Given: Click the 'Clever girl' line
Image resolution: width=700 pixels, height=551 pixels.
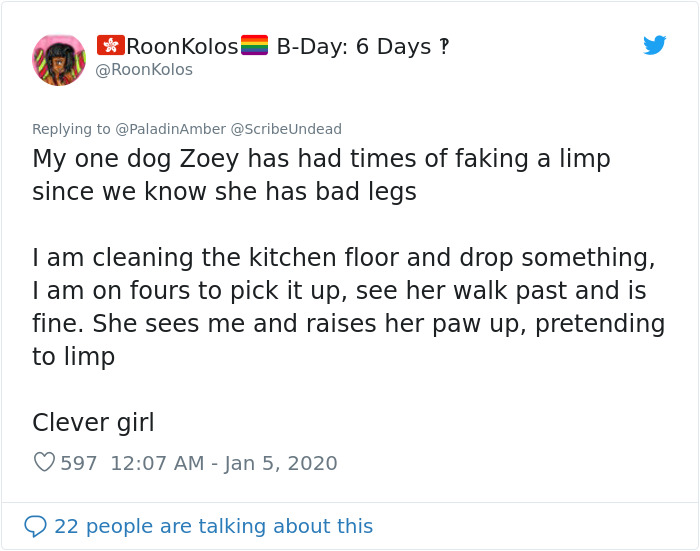Looking at the screenshot, I should 93,423.
